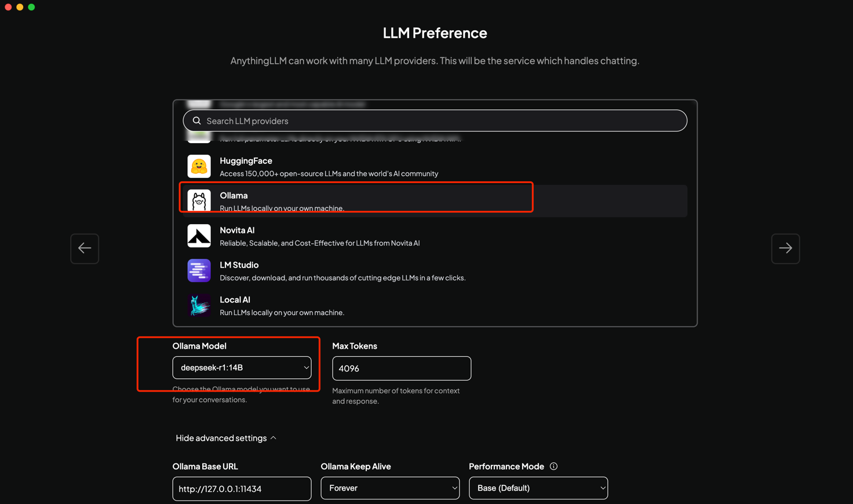Screen dimensions: 853x504
Task: Focus the Search LLM providers field
Action: (435, 120)
